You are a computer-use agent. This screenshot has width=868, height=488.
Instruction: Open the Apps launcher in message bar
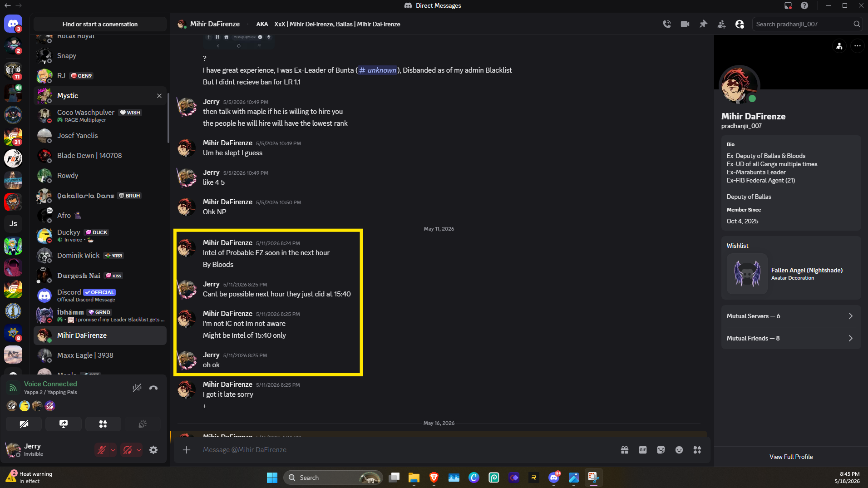coord(697,450)
